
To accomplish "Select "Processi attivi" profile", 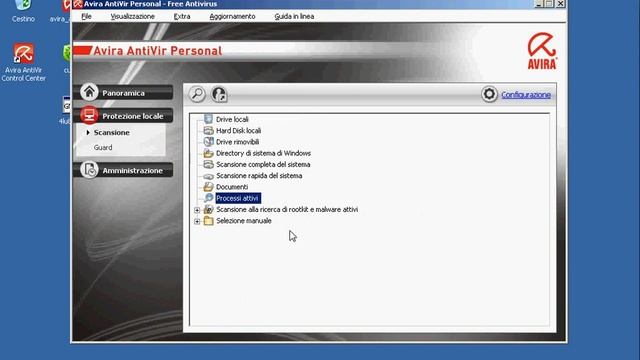I will click(x=238, y=198).
